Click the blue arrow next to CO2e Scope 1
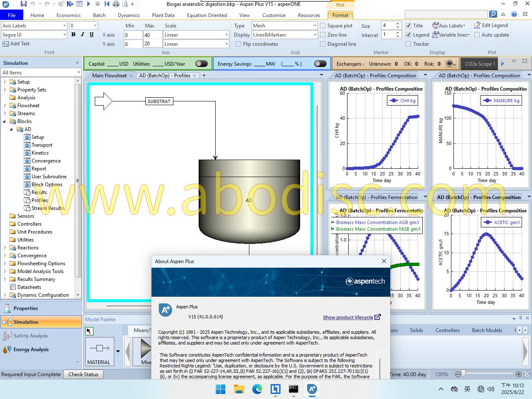The width and height of the screenshot is (532, 399). click(x=502, y=64)
